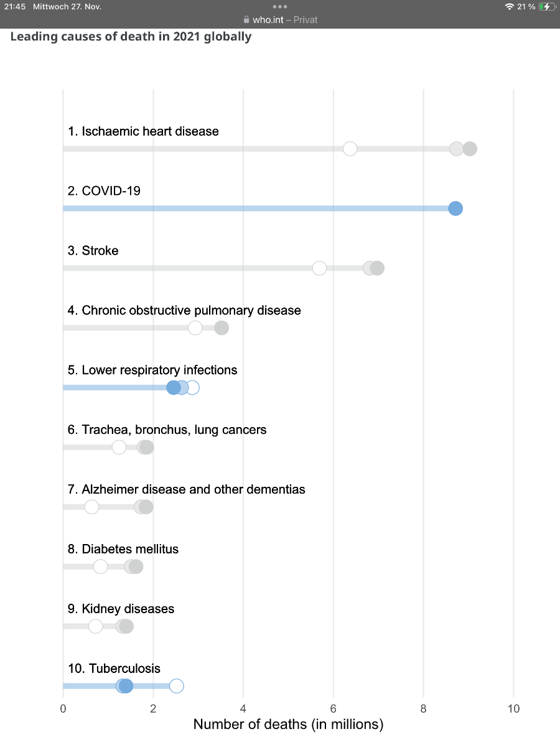Click the dark blue Lower respiratory infections marker
This screenshot has width=560, height=747.
tap(173, 388)
